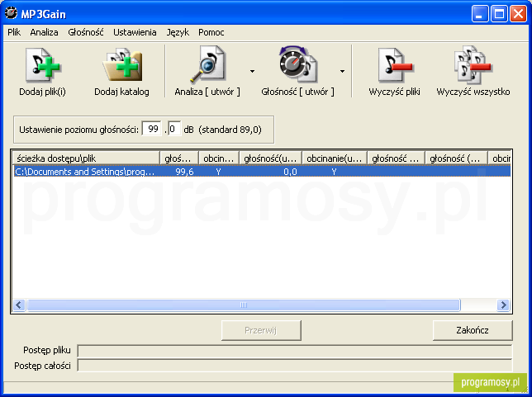Apply Głośność [ utwór ] track gain
Screen dimensions: 532x397
pyautogui.click(x=297, y=71)
